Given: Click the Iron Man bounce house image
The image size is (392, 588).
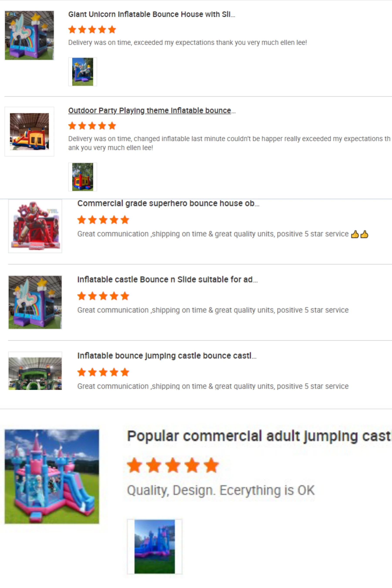Looking at the screenshot, I should click(35, 226).
